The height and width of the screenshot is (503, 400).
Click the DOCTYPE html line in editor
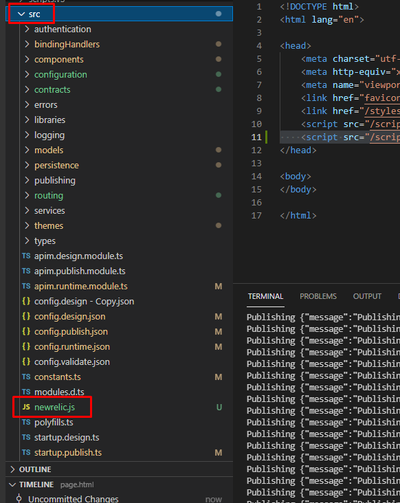click(x=319, y=7)
